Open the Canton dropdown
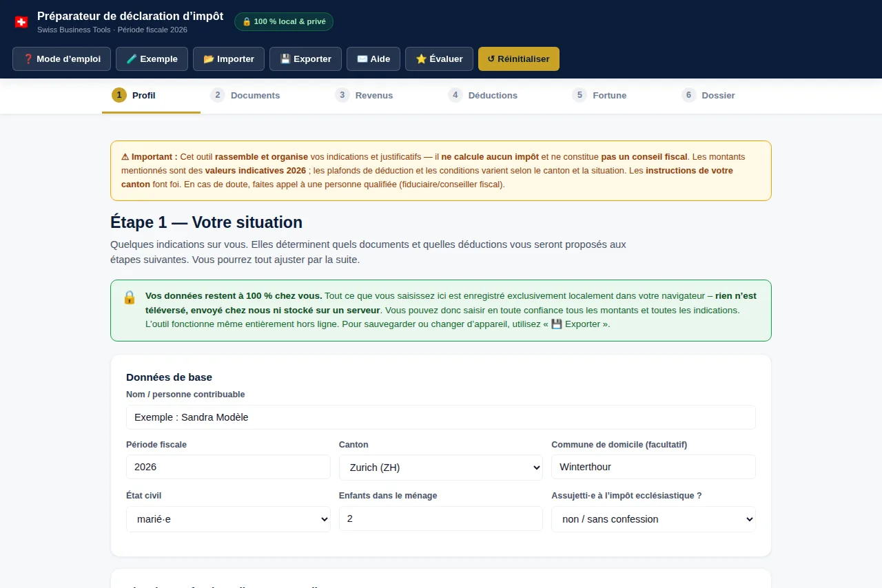Image resolution: width=882 pixels, height=588 pixels. point(441,468)
